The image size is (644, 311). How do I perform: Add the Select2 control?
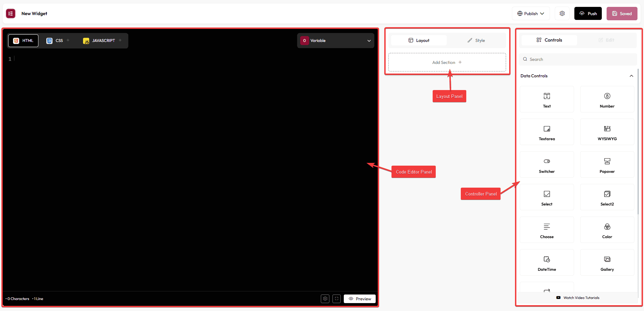tap(607, 197)
